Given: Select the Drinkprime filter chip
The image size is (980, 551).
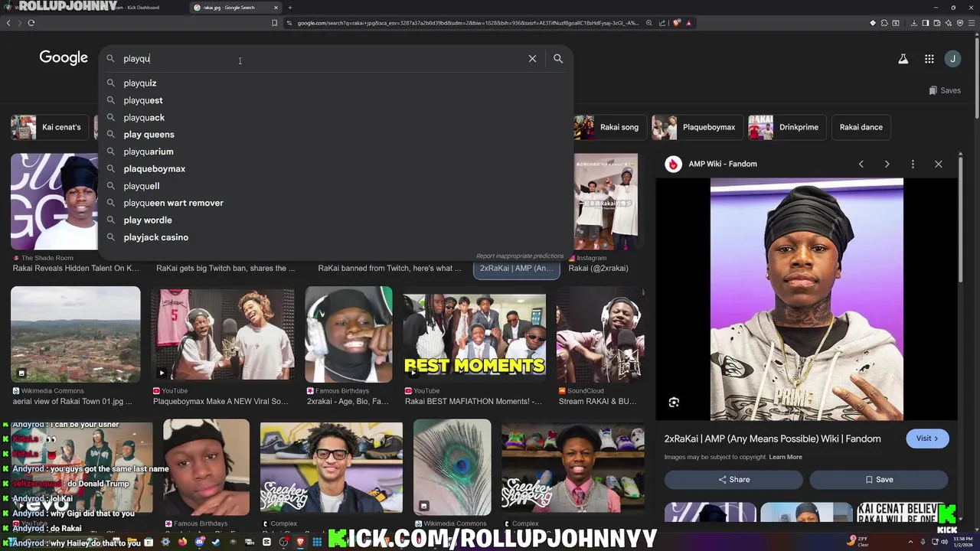Looking at the screenshot, I should click(x=786, y=127).
